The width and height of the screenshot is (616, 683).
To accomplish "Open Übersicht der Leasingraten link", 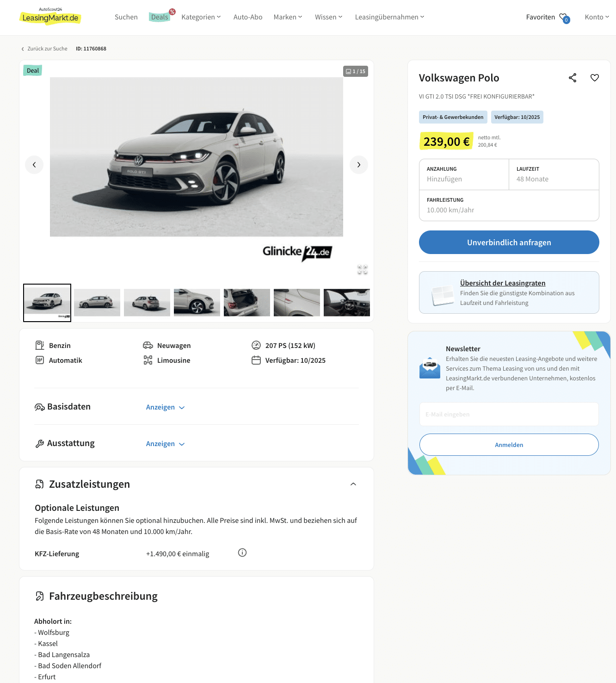I will click(x=503, y=283).
